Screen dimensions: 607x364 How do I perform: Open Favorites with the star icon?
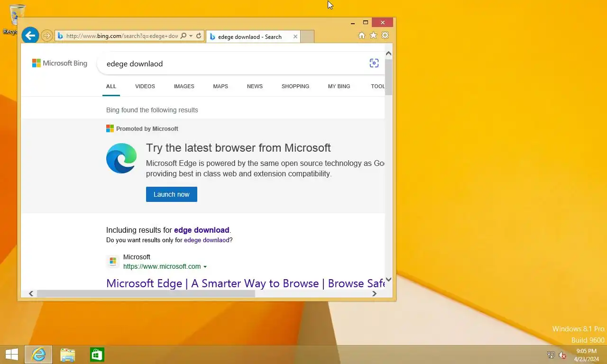pyautogui.click(x=373, y=36)
